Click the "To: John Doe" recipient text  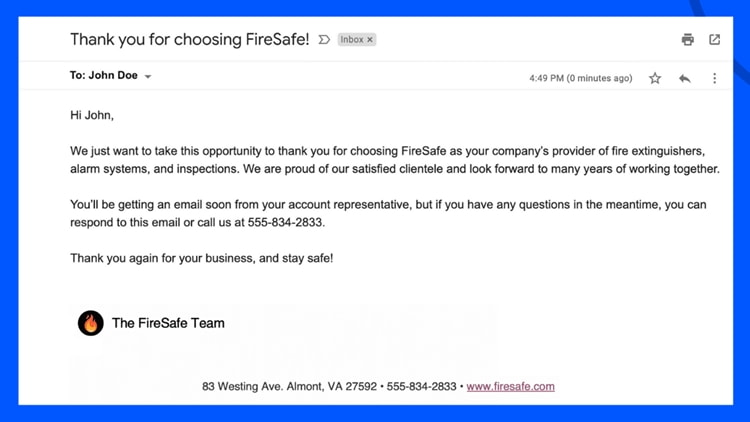tap(104, 76)
